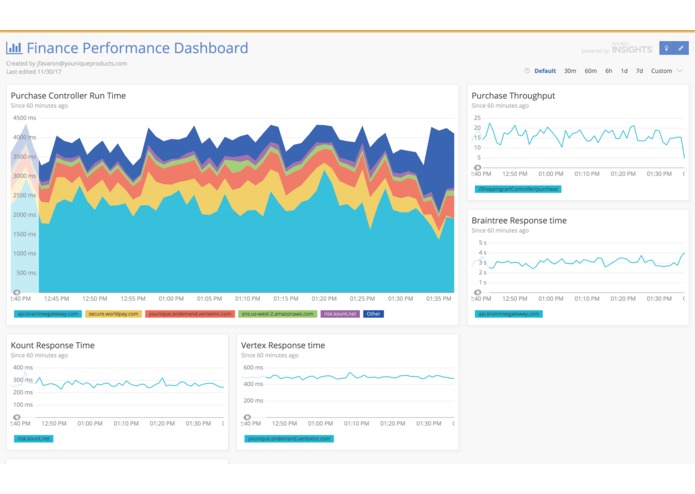Toggle the Other legend series
Screen dimensions: 695x494
tap(373, 314)
